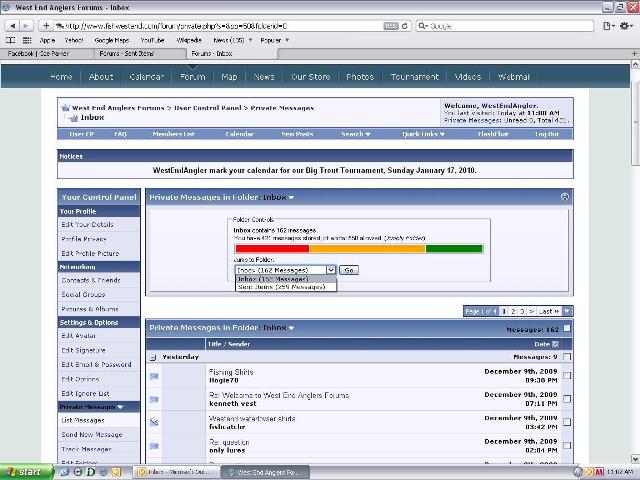
Task: Choose Sent Items in the folder dropdown list
Action: pos(281,287)
